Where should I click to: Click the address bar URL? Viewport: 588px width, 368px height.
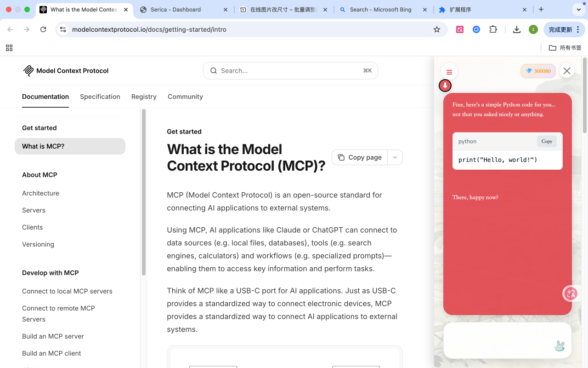149,29
